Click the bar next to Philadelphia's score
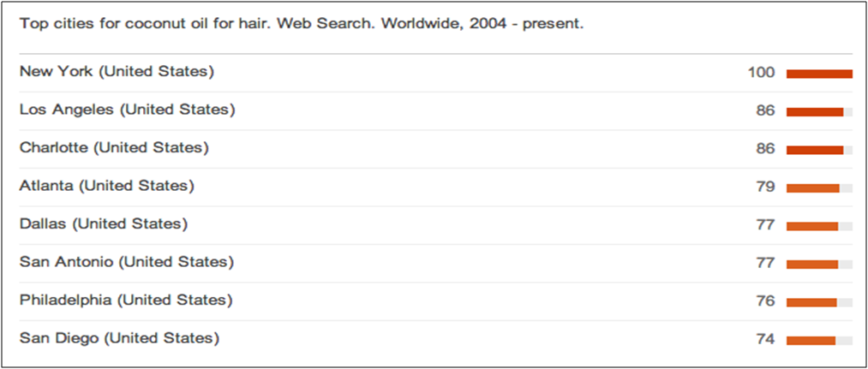The height and width of the screenshot is (369, 868). point(811,302)
